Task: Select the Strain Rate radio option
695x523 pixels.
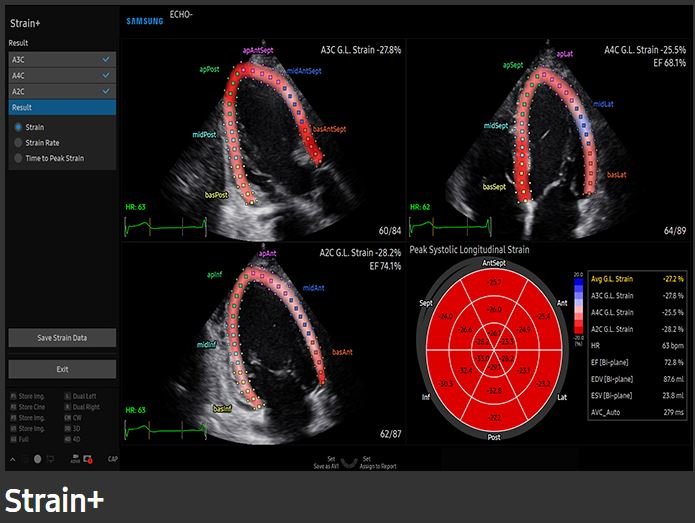Action: click(18, 143)
